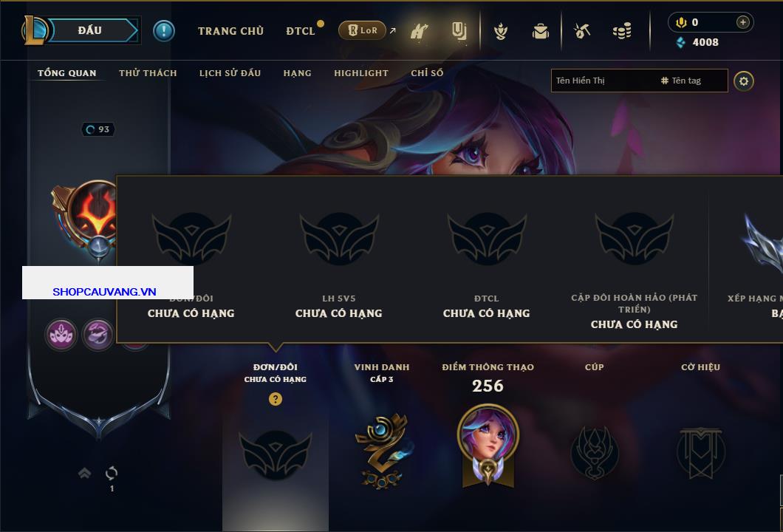Open the store coins icon
The width and height of the screenshot is (783, 532).
click(x=622, y=31)
